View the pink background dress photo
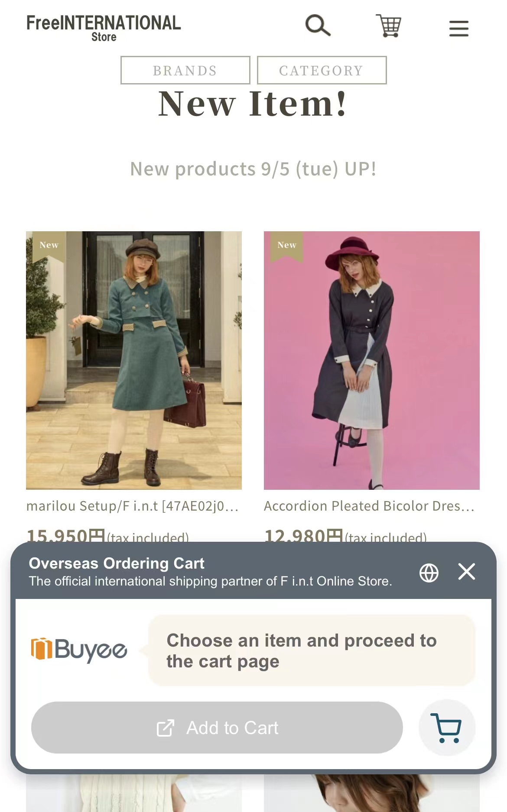The height and width of the screenshot is (812, 507). coord(372,360)
